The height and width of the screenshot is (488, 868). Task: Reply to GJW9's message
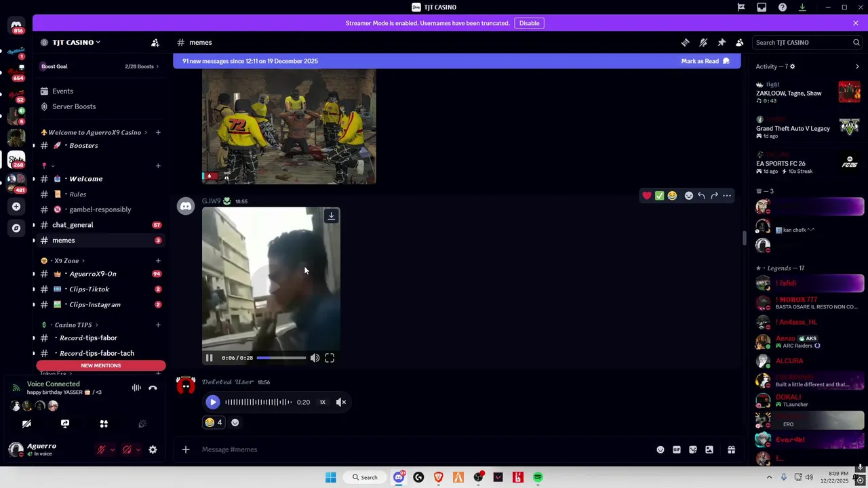tap(701, 196)
